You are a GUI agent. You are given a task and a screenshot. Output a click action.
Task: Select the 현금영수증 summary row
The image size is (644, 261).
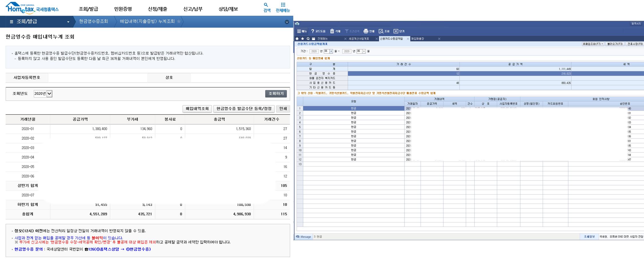470,74
